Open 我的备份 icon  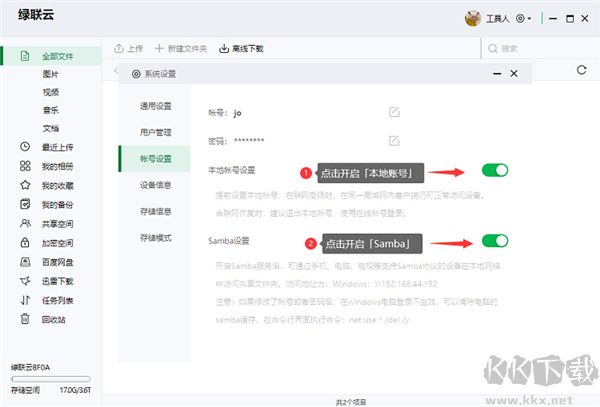25,204
